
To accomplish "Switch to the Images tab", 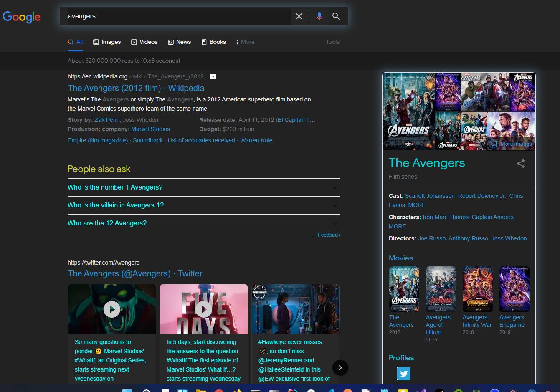I will (x=107, y=42).
